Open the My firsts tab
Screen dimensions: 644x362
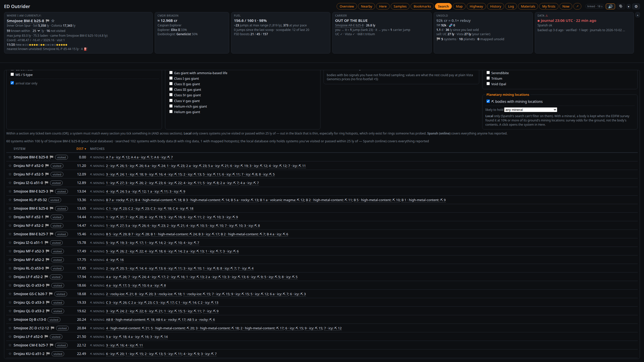point(549,7)
